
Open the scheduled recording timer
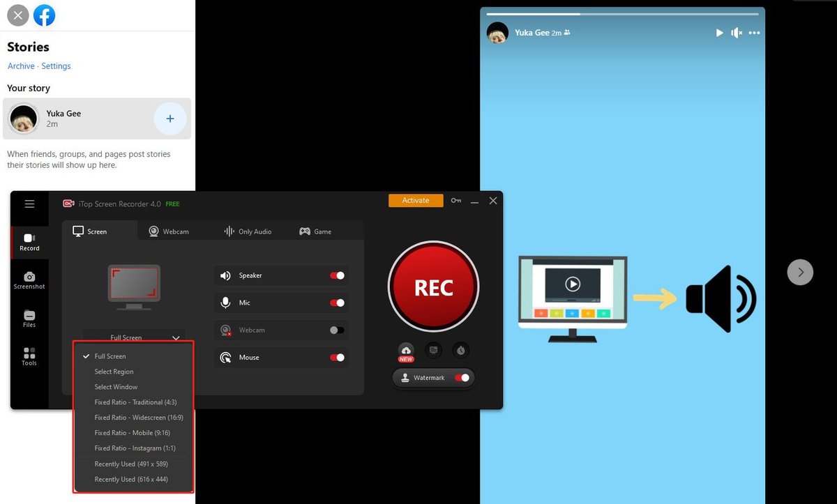460,351
